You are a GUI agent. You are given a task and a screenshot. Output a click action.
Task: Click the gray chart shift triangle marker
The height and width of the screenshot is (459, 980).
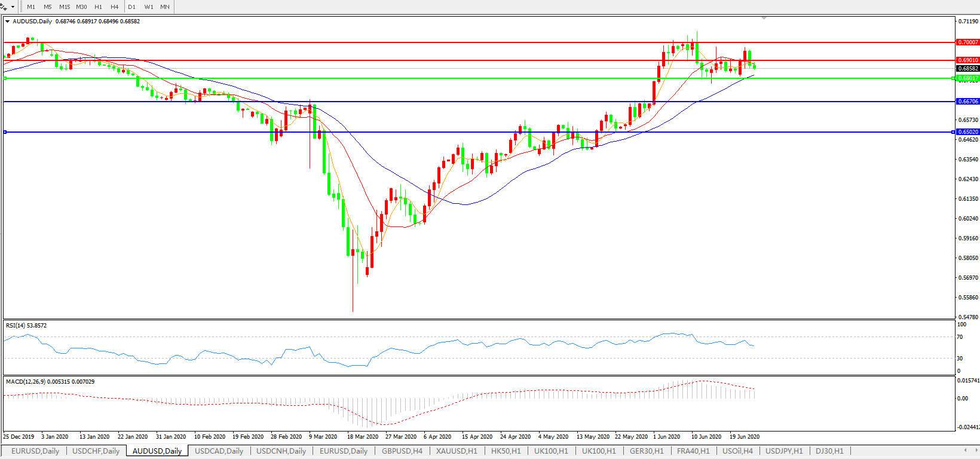coord(764,19)
